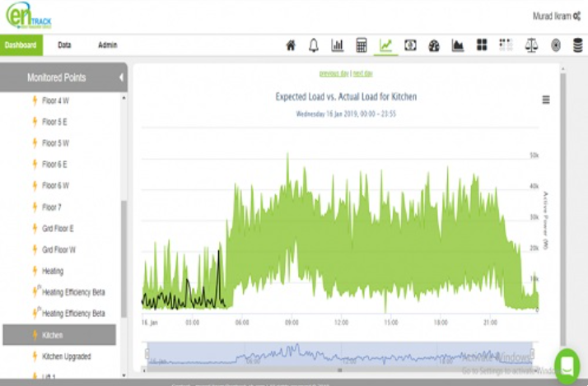The image size is (588, 386).
Task: Switch to the Admin tab
Action: 107,45
